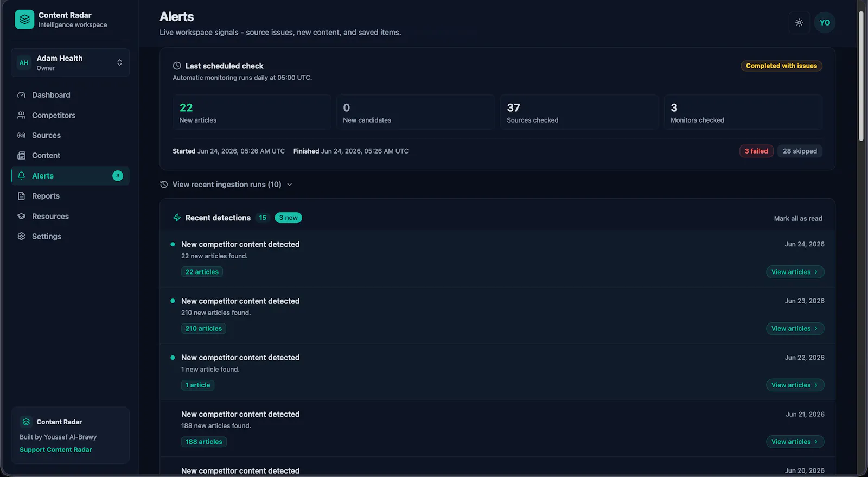Viewport: 868px width, 477px height.
Task: Click the 22 articles tag
Action: [202, 272]
